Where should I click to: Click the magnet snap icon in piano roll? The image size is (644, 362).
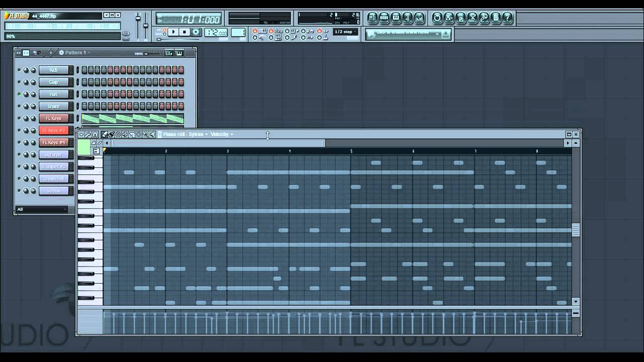(95, 134)
